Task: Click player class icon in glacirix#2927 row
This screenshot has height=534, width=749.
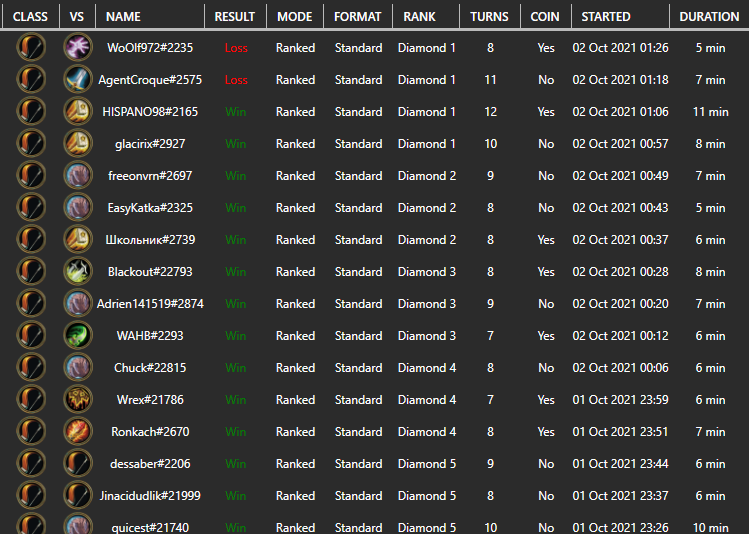Action: tap(31, 143)
